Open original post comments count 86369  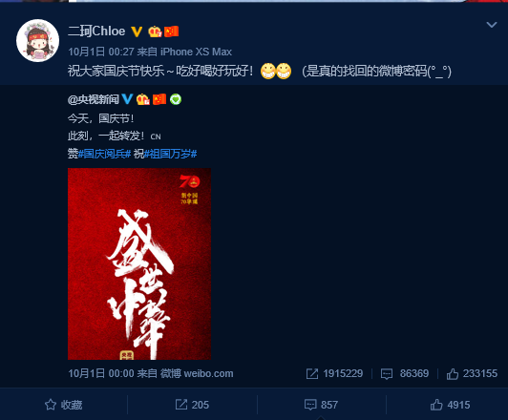[x=405, y=373]
